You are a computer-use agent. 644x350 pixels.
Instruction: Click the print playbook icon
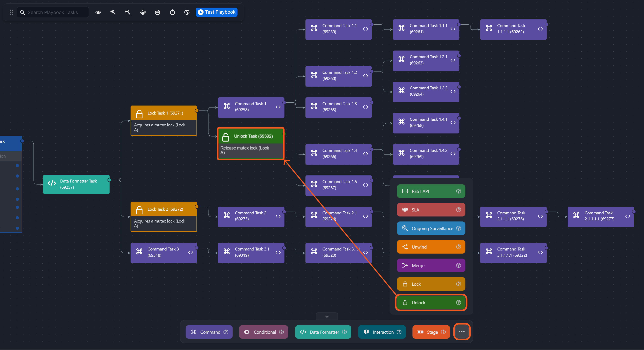point(158,12)
